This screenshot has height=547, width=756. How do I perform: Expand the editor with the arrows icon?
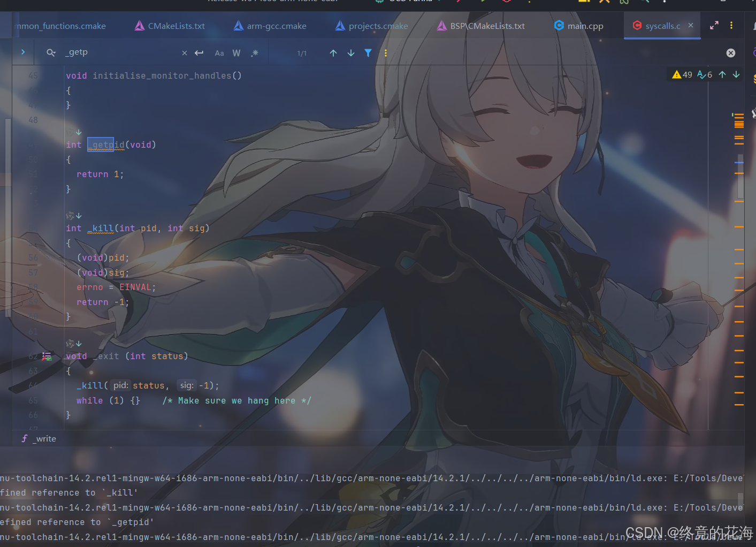(x=714, y=25)
